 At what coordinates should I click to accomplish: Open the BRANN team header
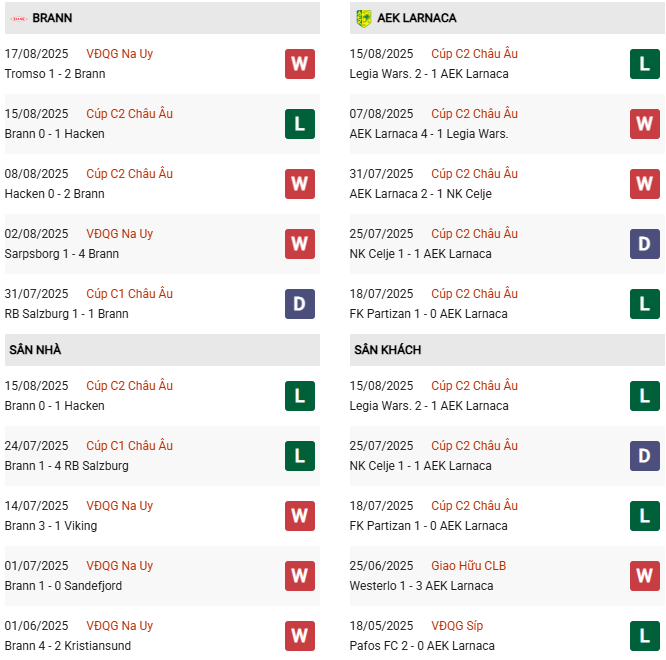click(x=52, y=18)
